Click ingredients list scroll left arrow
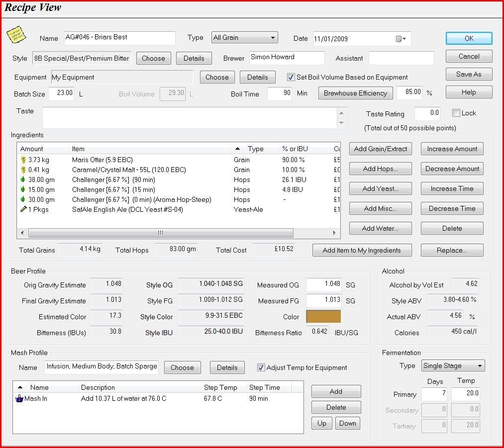The width and height of the screenshot is (504, 448). click(22, 233)
